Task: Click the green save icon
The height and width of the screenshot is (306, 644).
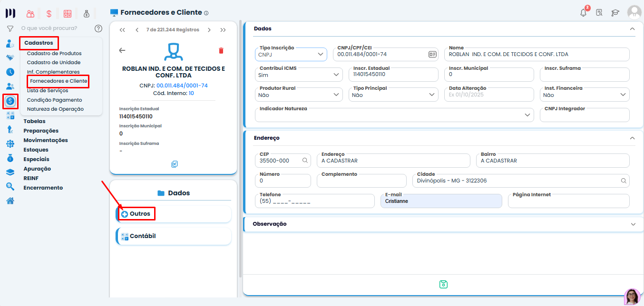Action: coord(443,284)
